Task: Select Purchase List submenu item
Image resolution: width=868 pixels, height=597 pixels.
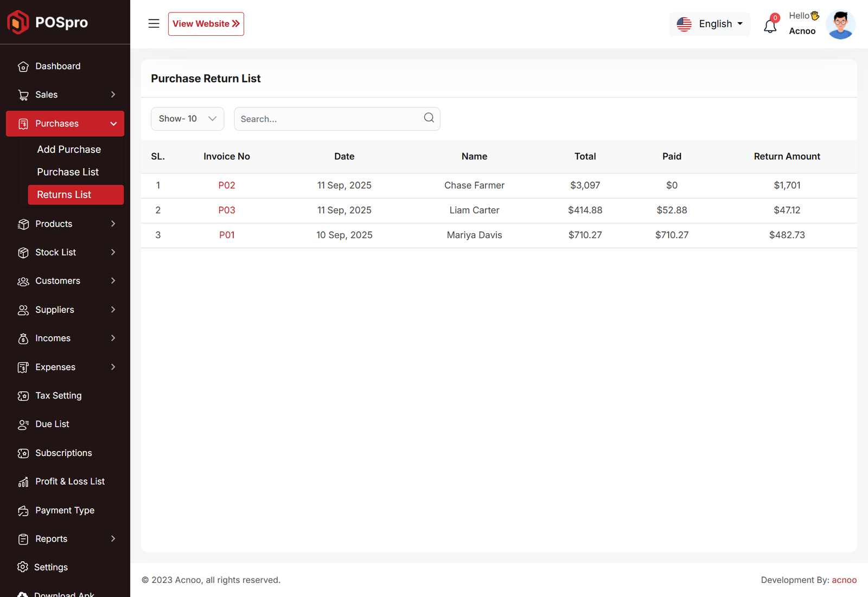Action: pos(68,172)
